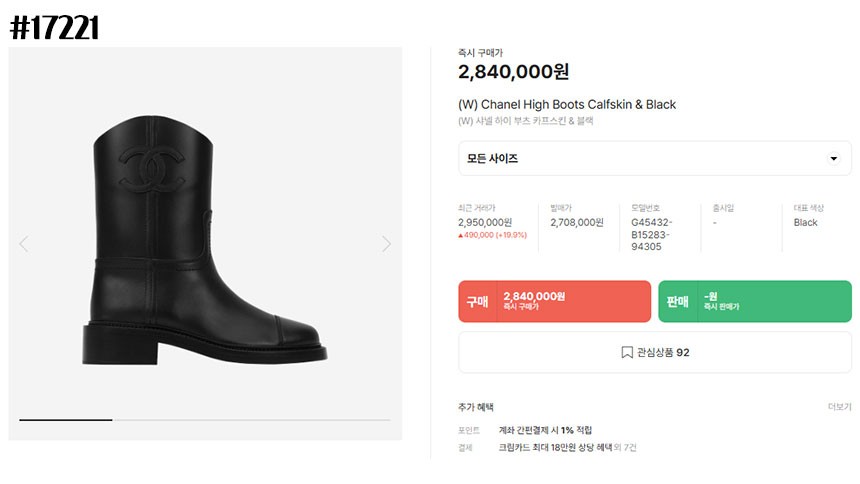Click the model number G45432-B15283-94305
The height and width of the screenshot is (484, 860).
pos(652,234)
